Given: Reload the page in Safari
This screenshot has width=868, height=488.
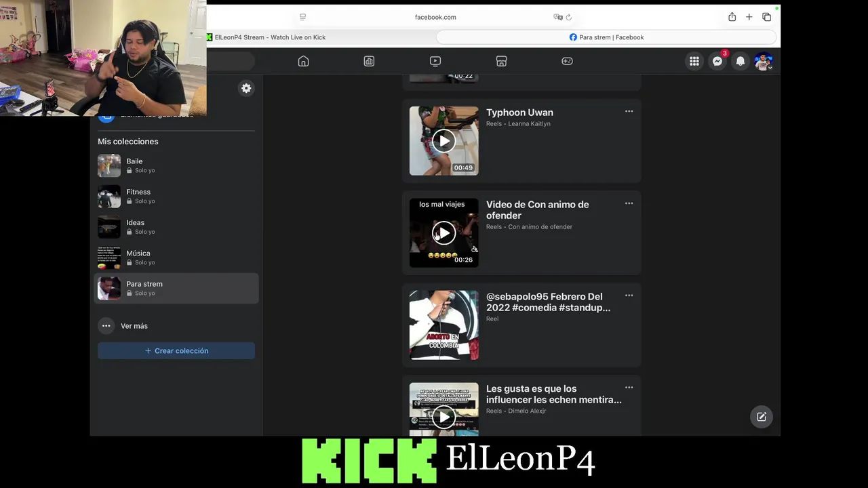Looking at the screenshot, I should (568, 17).
